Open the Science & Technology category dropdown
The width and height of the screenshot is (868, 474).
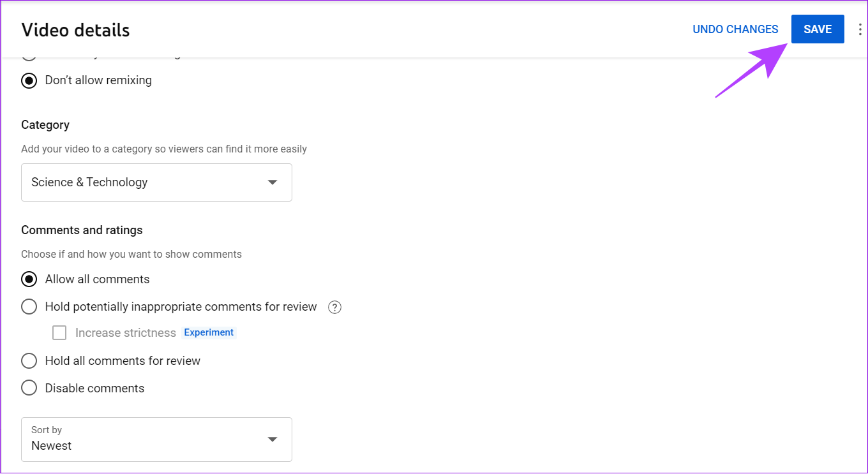coord(156,182)
